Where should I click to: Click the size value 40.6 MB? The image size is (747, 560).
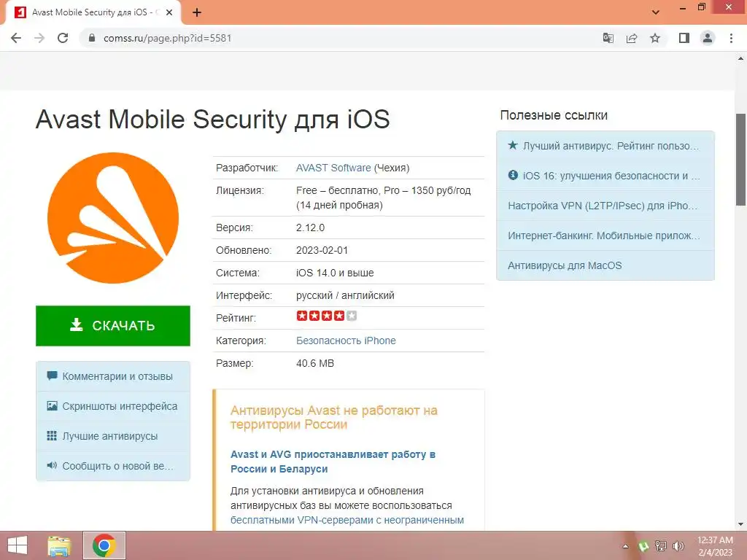pos(315,363)
